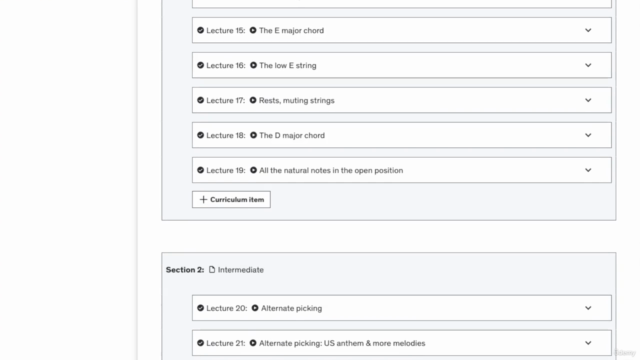The image size is (640, 360).
Task: Expand Lecture 15 The E major chord
Action: tap(588, 30)
